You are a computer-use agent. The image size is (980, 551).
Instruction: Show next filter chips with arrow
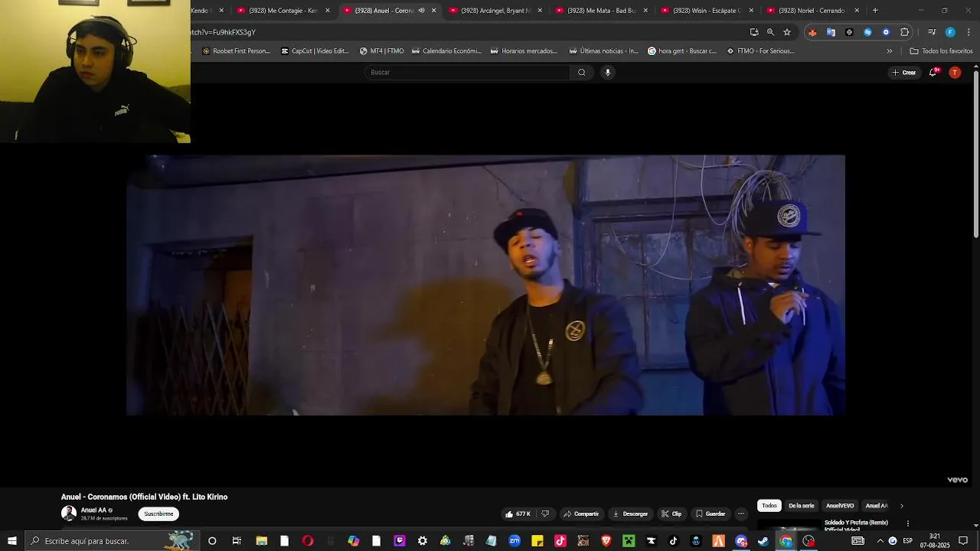click(x=901, y=506)
